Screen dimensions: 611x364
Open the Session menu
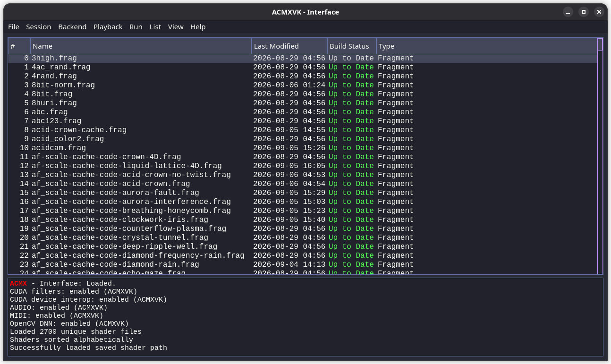click(x=39, y=27)
